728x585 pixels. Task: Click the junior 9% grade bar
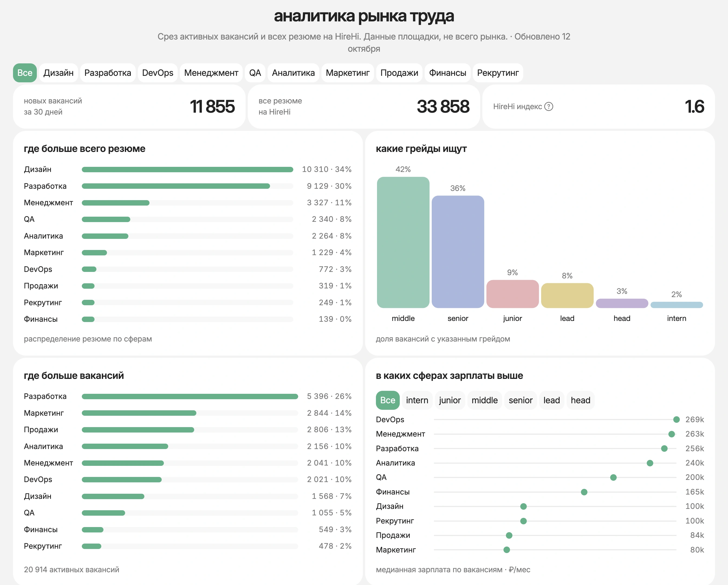(513, 294)
